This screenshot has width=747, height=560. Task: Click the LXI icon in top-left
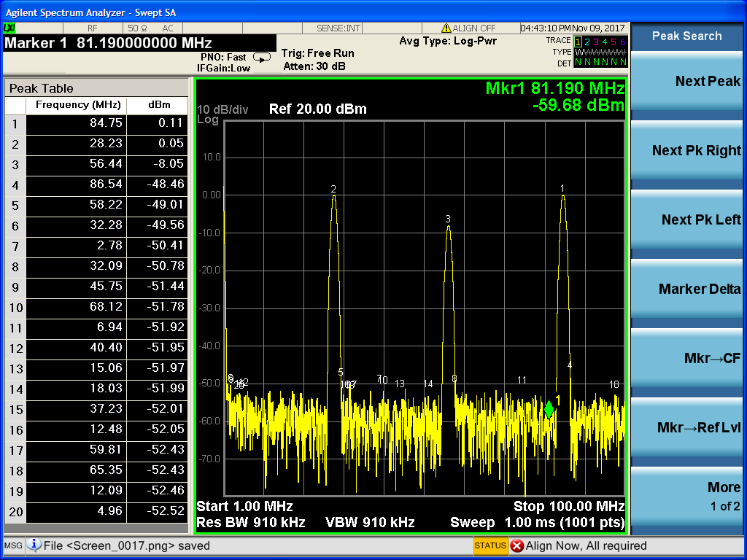pyautogui.click(x=9, y=28)
